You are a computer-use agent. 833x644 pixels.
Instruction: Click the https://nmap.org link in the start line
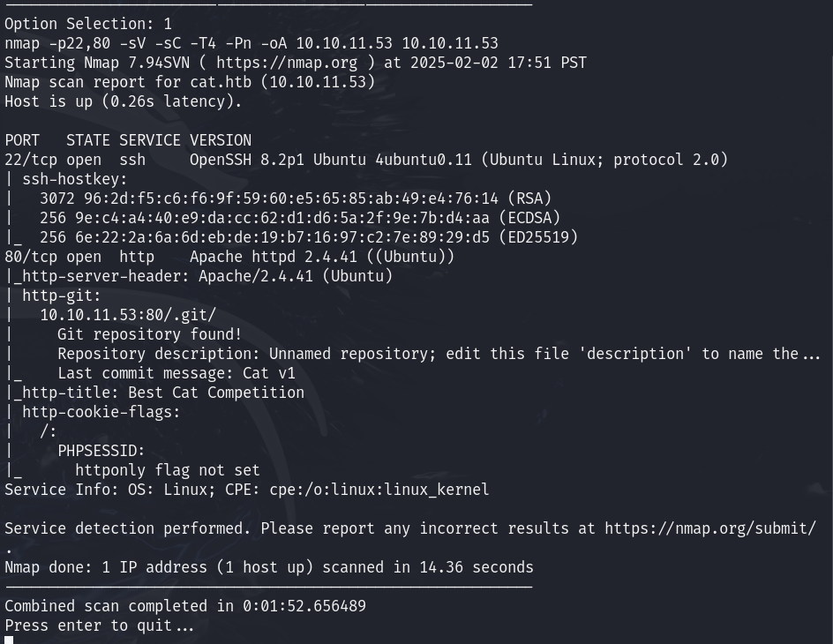[287, 63]
